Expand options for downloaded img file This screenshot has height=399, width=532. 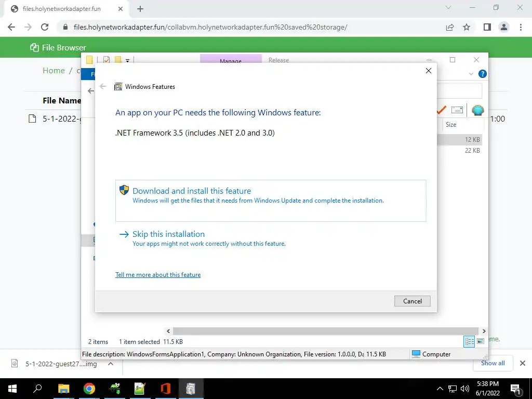pyautogui.click(x=111, y=364)
